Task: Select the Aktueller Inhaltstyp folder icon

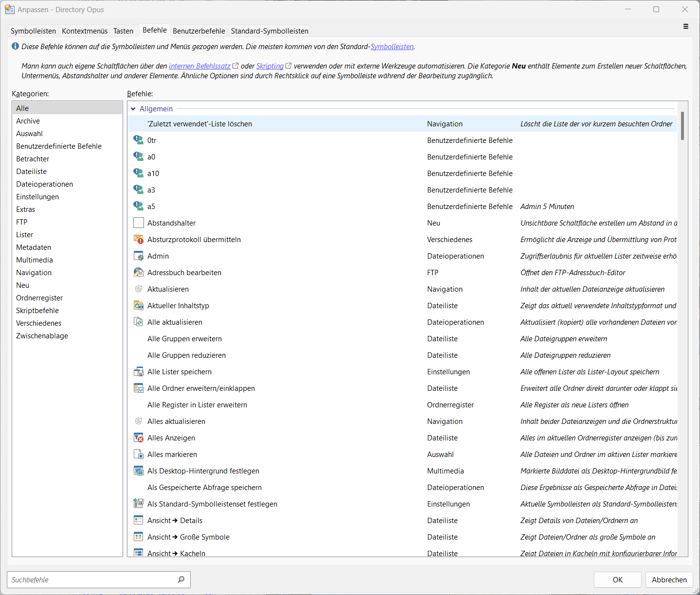Action: pyautogui.click(x=139, y=305)
